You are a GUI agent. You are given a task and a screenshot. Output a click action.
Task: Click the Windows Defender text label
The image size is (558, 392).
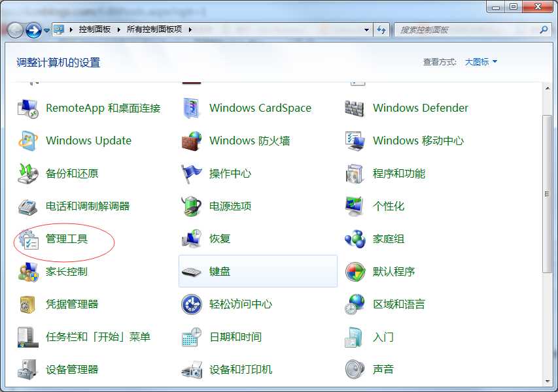coord(421,108)
